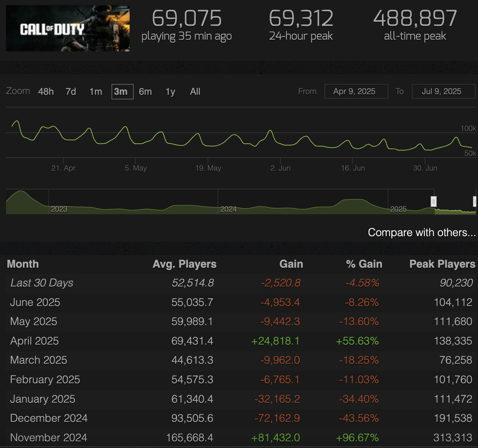Click the Call of Duty game thumbnail
This screenshot has width=478, height=448.
coord(68,28)
